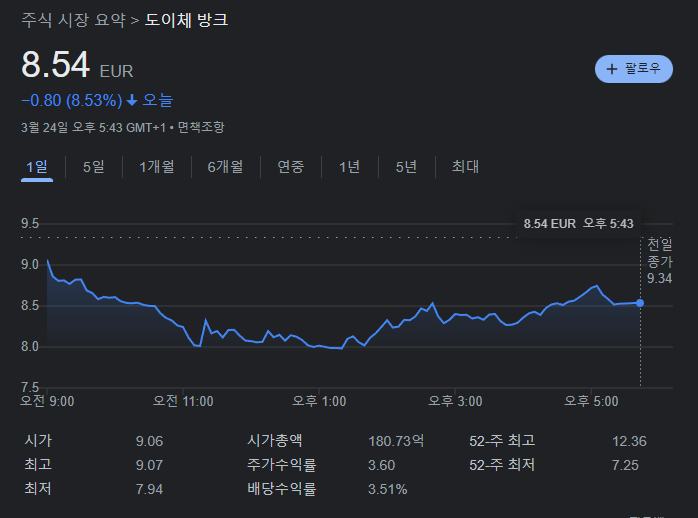Open the 5년 chart tab

406,167
